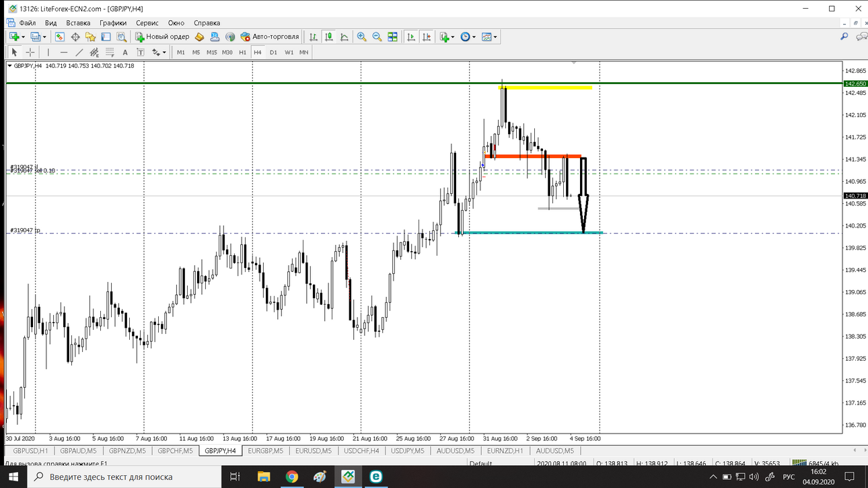
Task: Zoom in on the chart
Action: [362, 37]
